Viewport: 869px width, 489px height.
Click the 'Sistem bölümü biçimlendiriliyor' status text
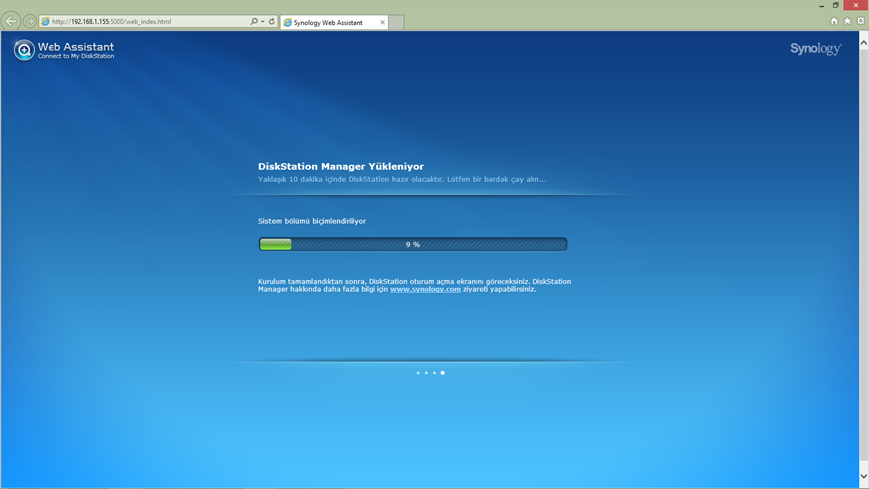(312, 221)
